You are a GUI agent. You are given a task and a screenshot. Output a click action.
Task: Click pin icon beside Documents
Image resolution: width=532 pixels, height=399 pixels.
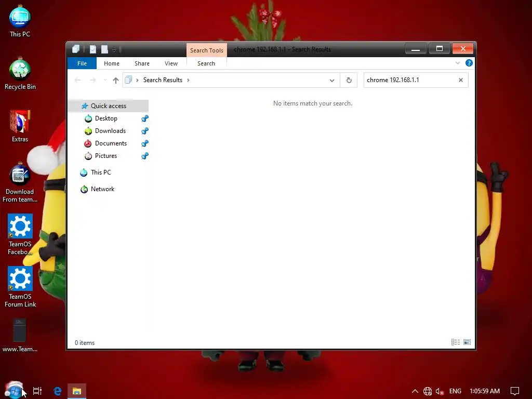[x=145, y=143]
